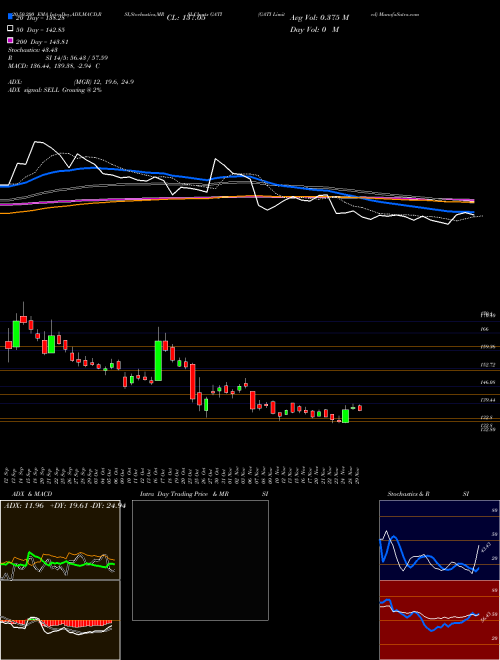Click the 'Stochastics & R' panel title
The height and width of the screenshot is (660, 500).
point(408,494)
